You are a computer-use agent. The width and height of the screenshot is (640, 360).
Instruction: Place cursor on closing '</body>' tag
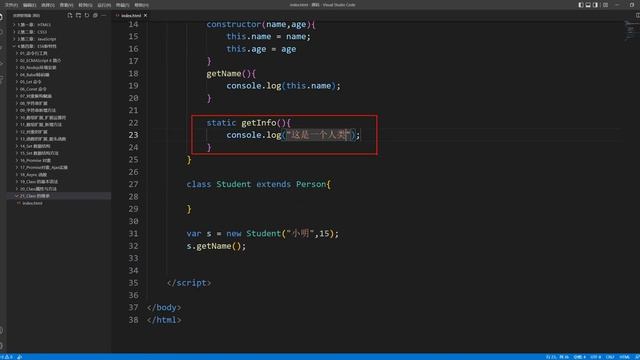164,307
